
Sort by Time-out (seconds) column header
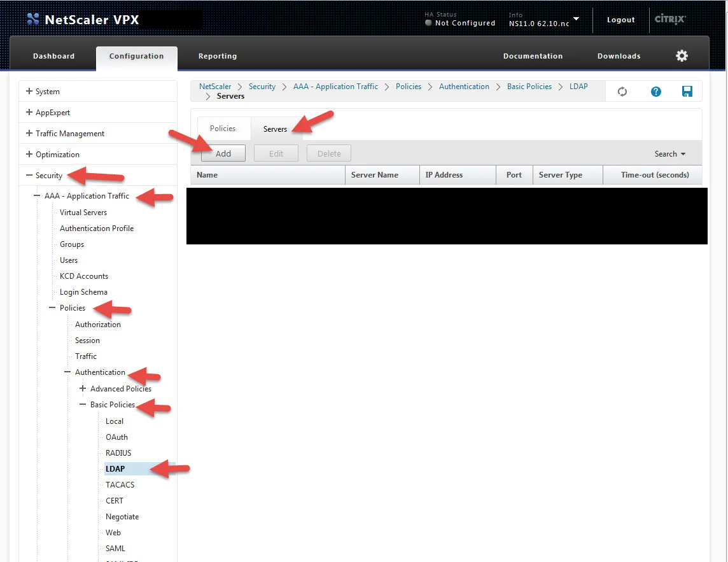point(653,174)
